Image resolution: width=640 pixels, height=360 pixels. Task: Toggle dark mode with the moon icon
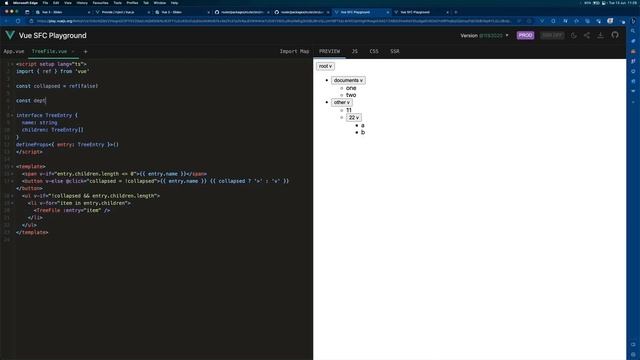pyautogui.click(x=573, y=36)
